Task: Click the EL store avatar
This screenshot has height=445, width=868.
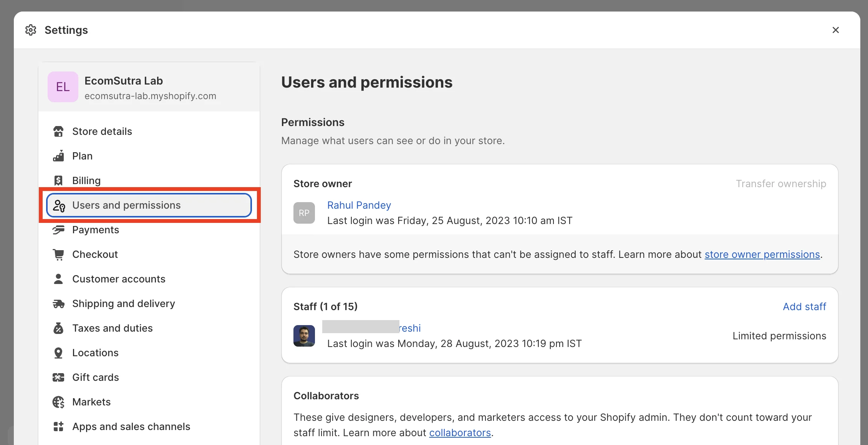Action: click(63, 87)
